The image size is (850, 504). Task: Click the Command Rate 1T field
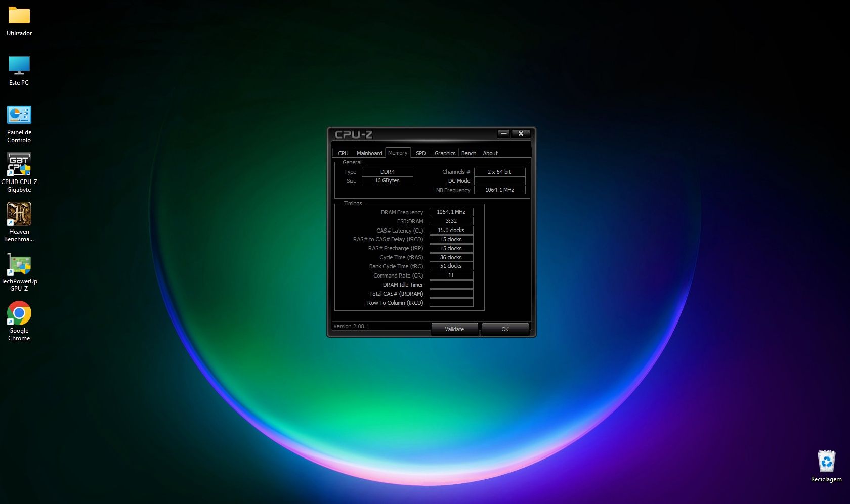click(451, 276)
